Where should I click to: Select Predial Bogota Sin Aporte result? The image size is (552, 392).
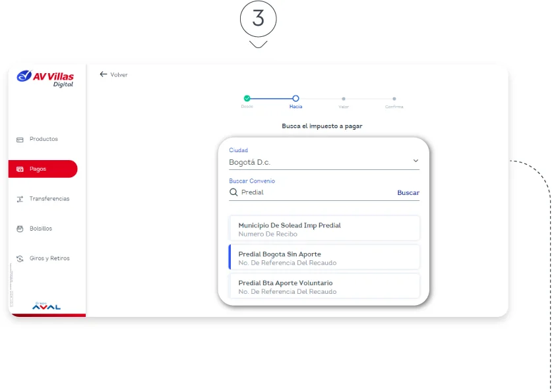(x=324, y=258)
